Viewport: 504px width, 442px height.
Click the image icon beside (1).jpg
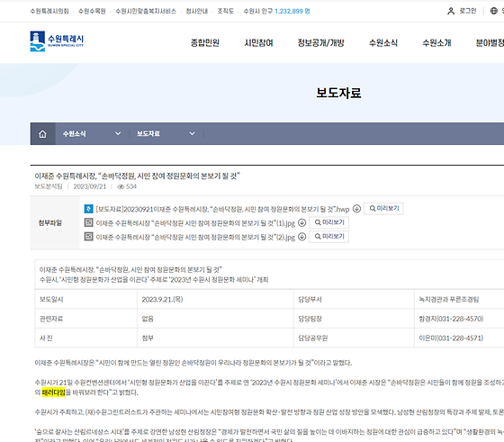click(89, 222)
